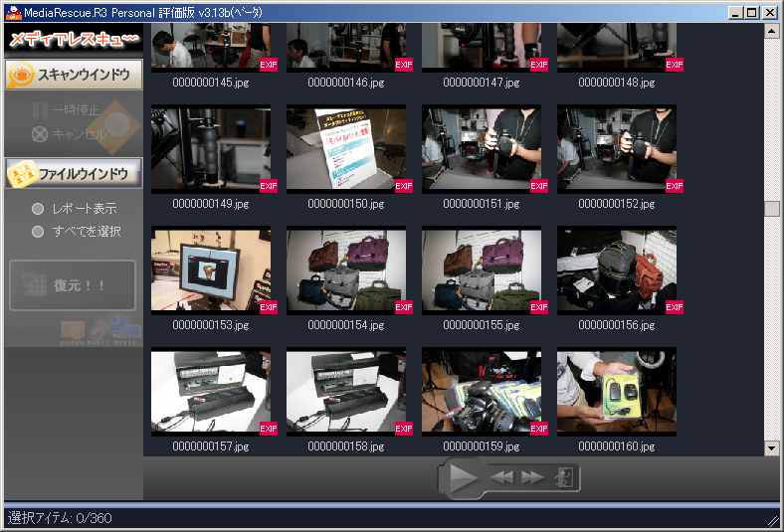The height and width of the screenshot is (532, 784).
Task: Click the EXIF badge on 0000000150.jpg
Action: [x=404, y=186]
